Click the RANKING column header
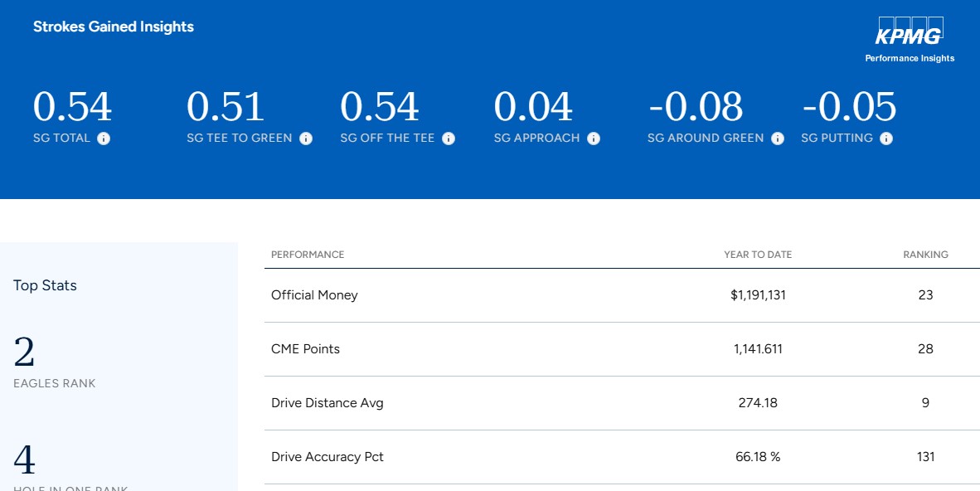The height and width of the screenshot is (491, 980). (x=925, y=255)
